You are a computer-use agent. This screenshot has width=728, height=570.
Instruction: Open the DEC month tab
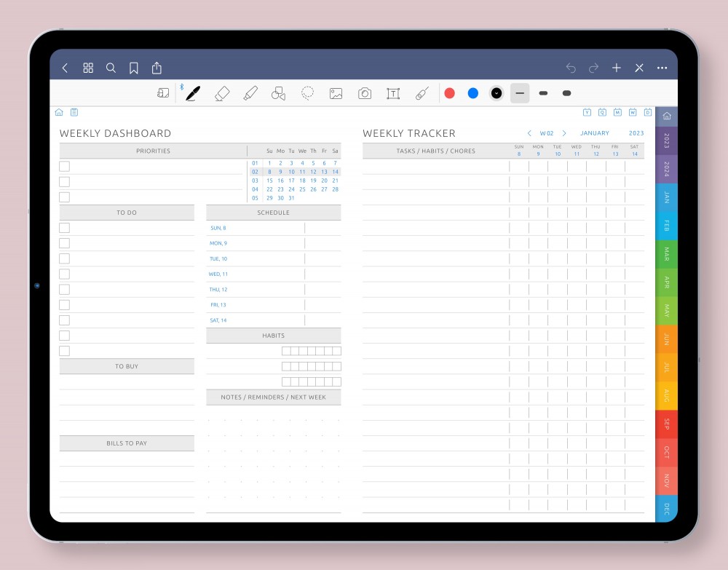point(667,509)
